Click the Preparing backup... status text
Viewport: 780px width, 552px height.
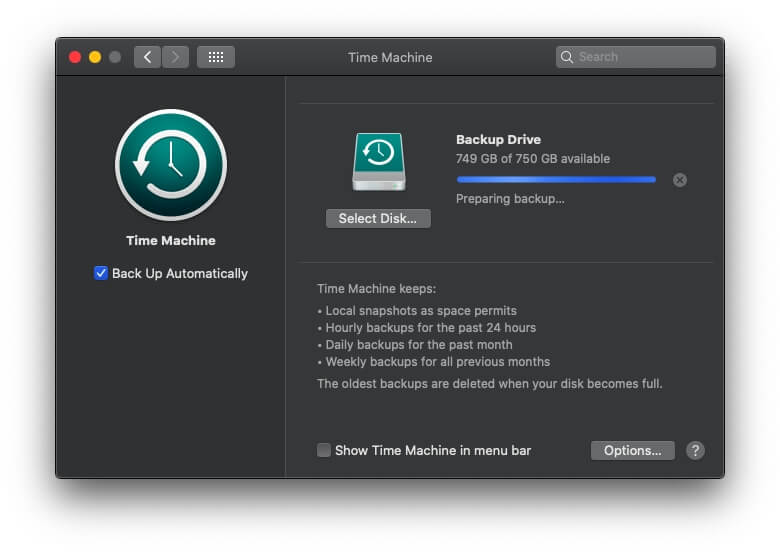click(510, 198)
